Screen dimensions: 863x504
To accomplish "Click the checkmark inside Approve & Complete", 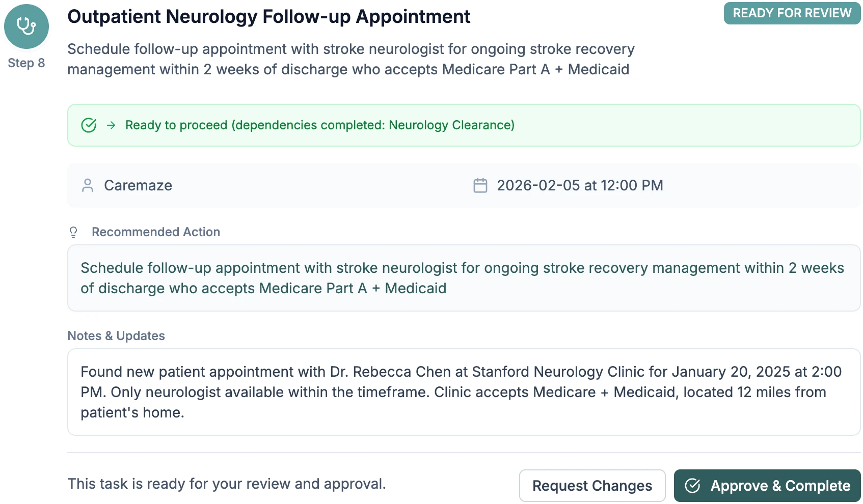I will pos(693,486).
